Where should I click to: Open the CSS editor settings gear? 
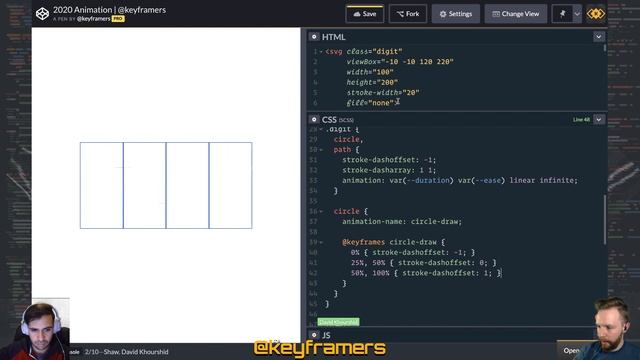click(314, 120)
